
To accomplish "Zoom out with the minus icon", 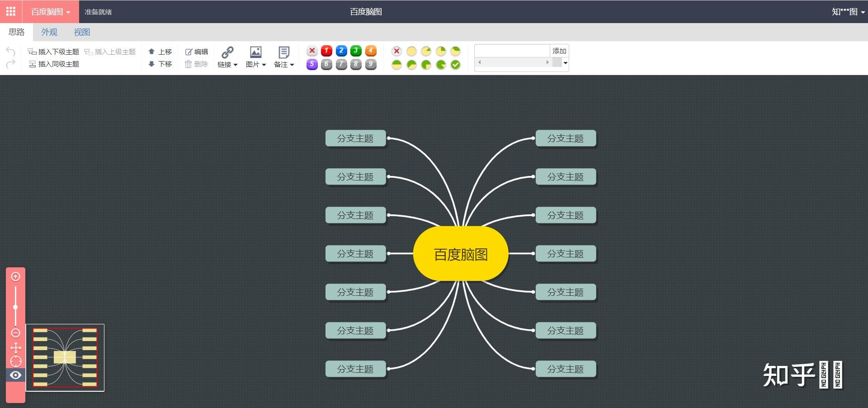I will pos(15,333).
